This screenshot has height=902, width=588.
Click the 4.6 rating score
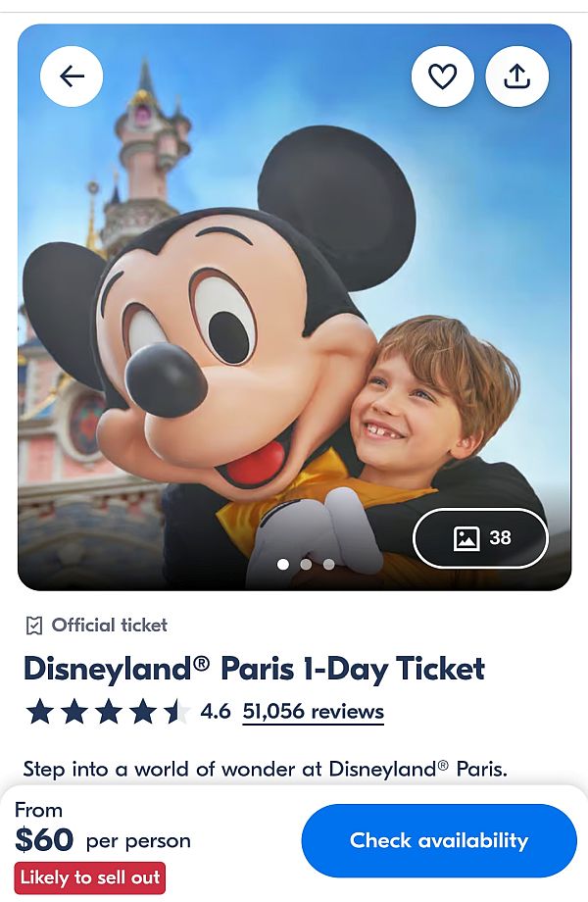(216, 712)
